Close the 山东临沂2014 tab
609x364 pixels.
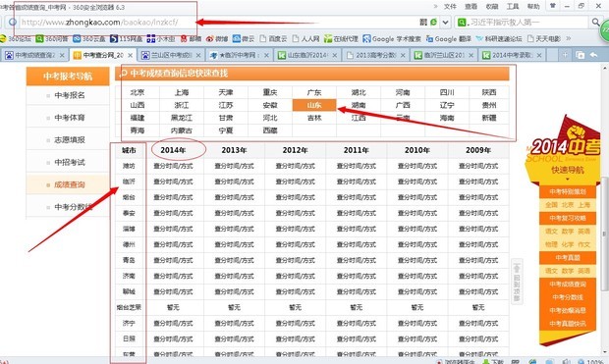(334, 56)
